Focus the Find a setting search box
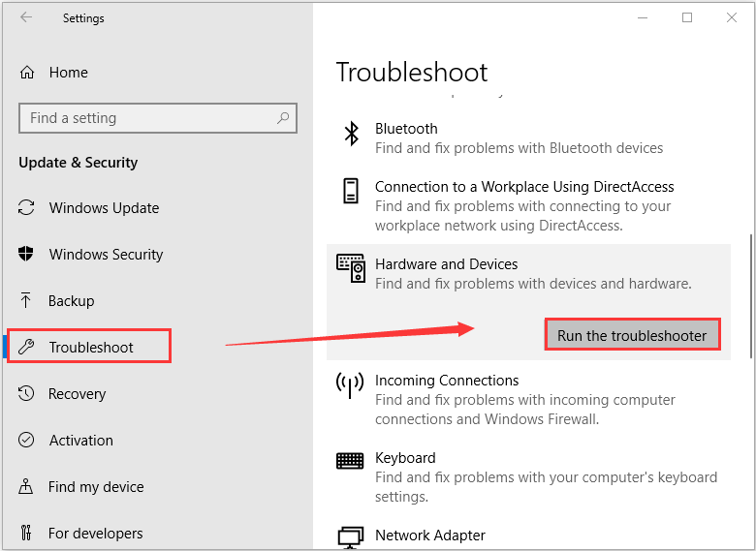This screenshot has width=756, height=551. pyautogui.click(x=145, y=118)
